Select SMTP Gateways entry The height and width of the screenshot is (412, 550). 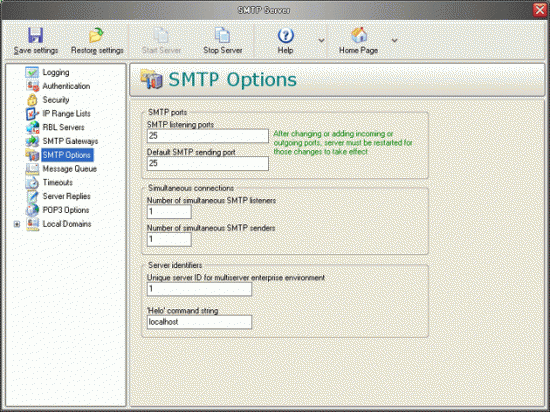point(70,141)
